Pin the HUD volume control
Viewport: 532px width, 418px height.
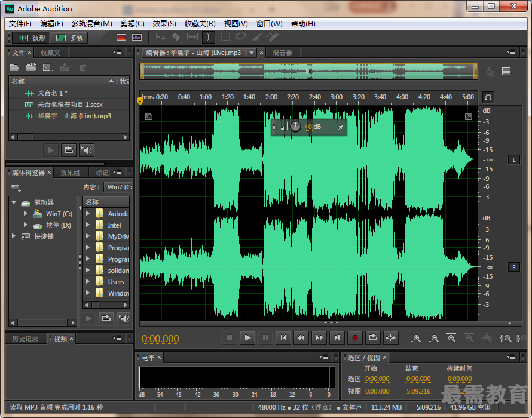click(x=341, y=127)
